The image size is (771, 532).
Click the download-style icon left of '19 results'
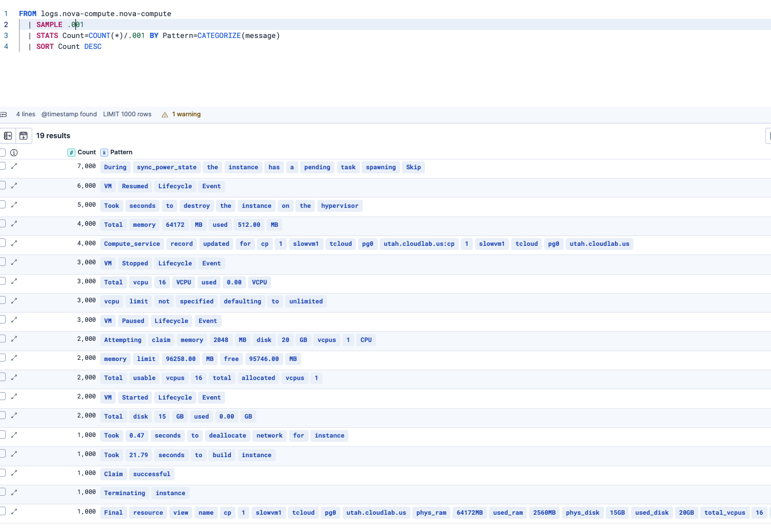click(x=24, y=136)
